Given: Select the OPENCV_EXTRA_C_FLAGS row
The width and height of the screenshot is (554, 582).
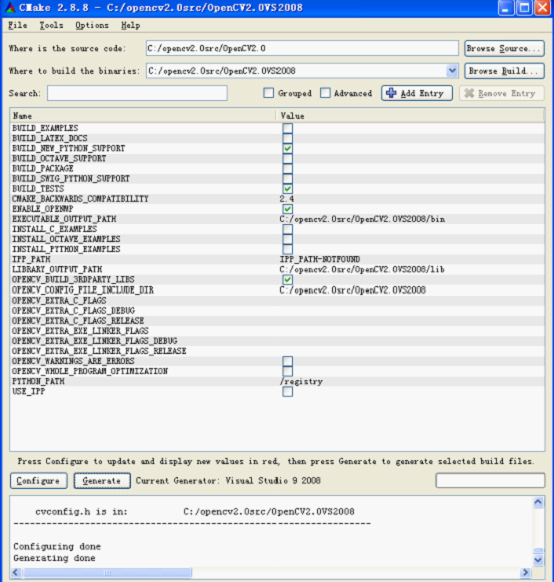Looking at the screenshot, I should [x=278, y=300].
